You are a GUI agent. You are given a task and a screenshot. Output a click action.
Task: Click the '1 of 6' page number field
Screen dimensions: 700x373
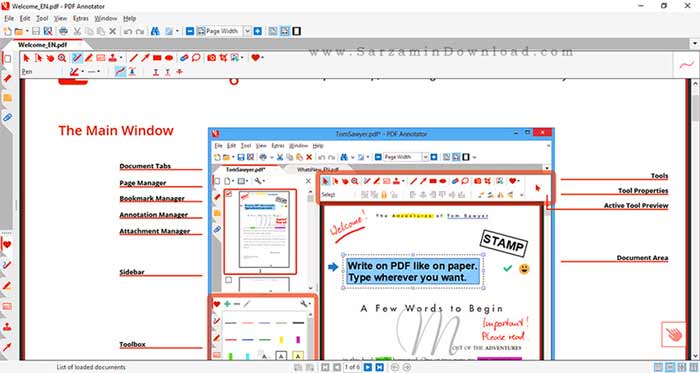coord(352,367)
